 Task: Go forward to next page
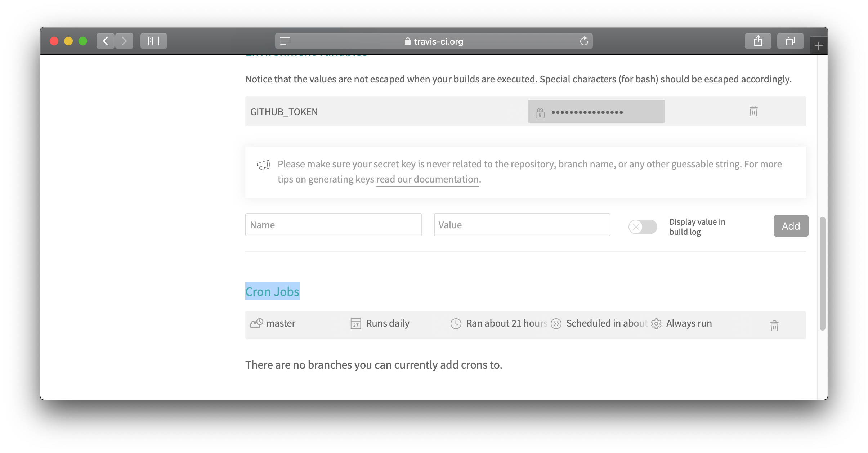point(124,41)
